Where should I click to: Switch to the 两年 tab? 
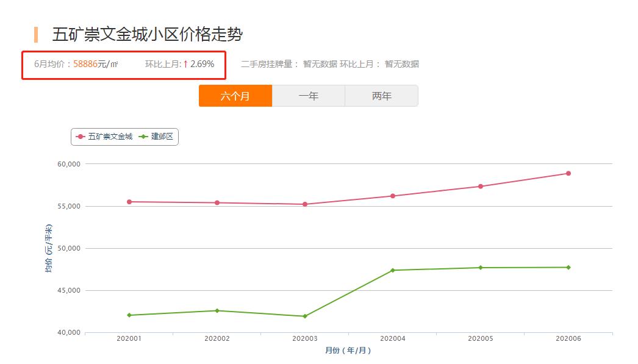point(382,95)
